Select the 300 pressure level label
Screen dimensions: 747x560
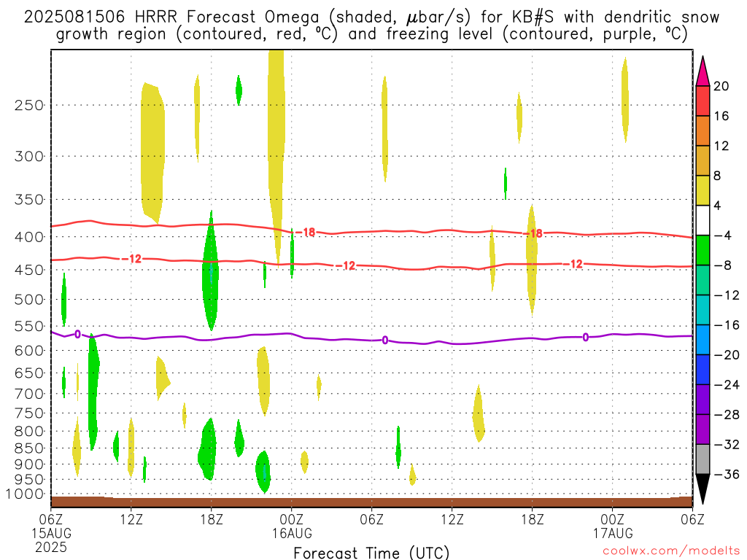point(29,156)
